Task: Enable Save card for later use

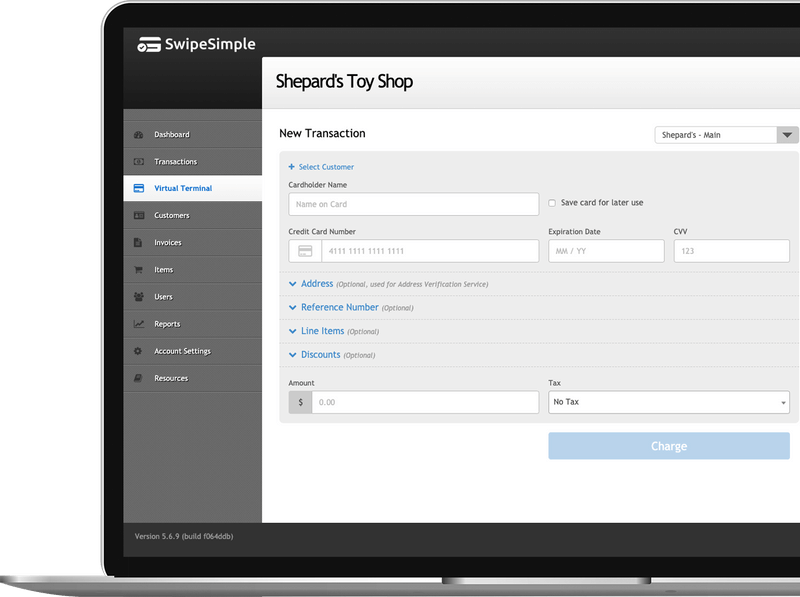Action: pos(552,202)
